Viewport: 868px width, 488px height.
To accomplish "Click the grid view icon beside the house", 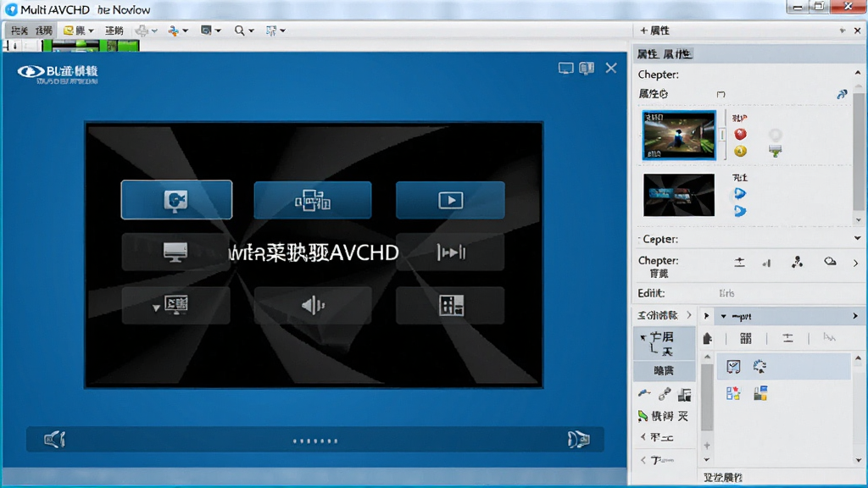I will click(746, 339).
